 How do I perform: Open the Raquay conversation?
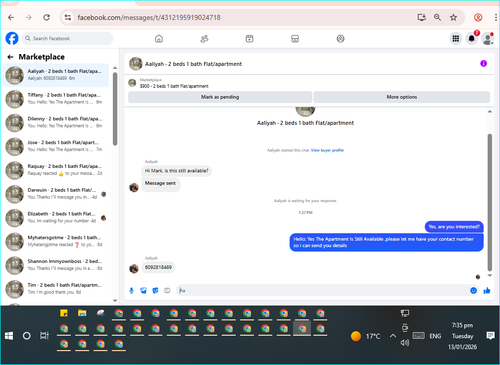(56, 170)
